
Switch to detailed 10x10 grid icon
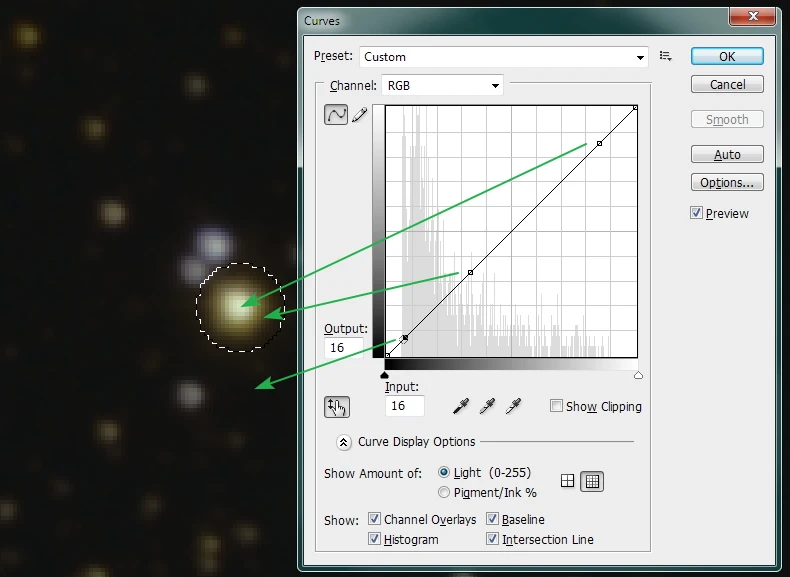tap(592, 481)
